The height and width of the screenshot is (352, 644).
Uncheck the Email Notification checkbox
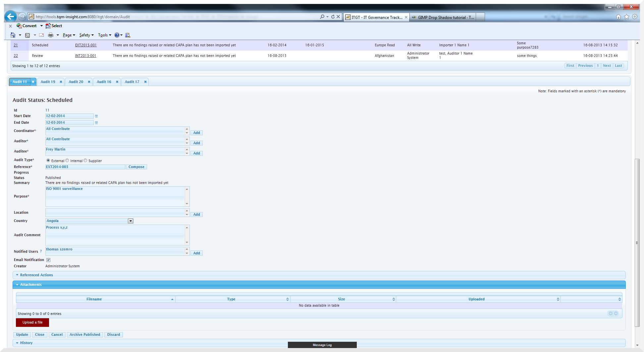[x=48, y=260]
